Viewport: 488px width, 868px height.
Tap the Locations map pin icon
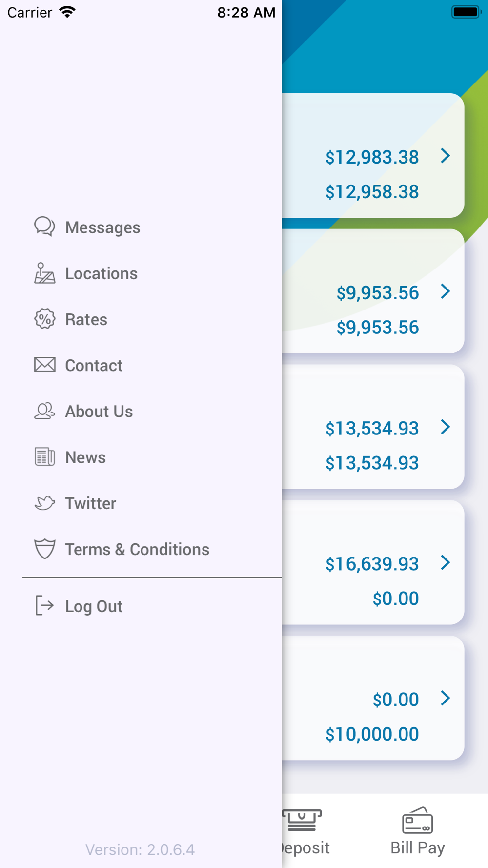[44, 273]
